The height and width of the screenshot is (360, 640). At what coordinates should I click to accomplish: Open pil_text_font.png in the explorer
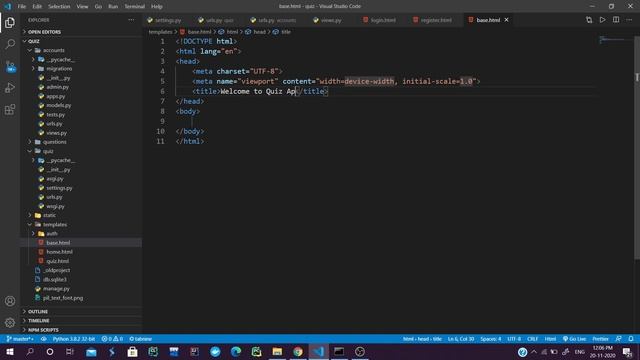coord(82,298)
